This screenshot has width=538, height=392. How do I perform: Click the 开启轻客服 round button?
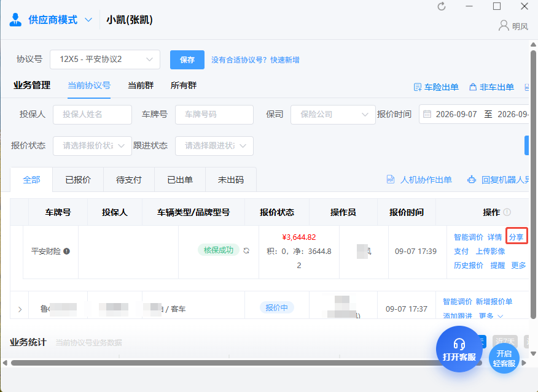[504, 358]
